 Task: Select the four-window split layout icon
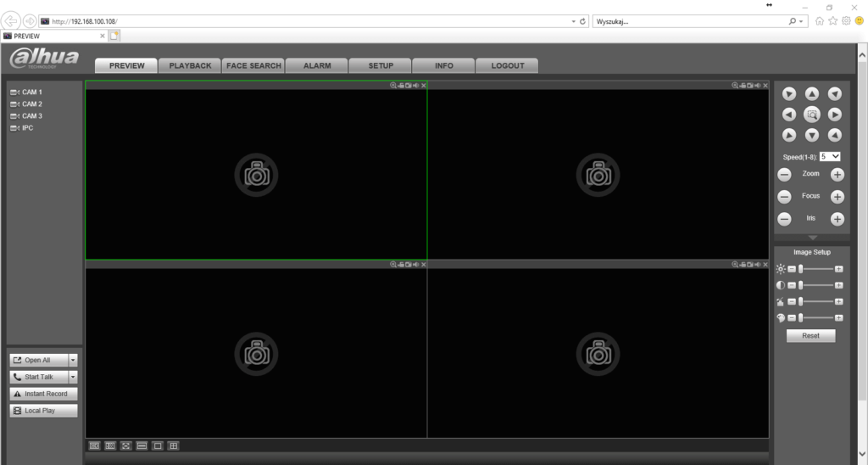tap(173, 445)
